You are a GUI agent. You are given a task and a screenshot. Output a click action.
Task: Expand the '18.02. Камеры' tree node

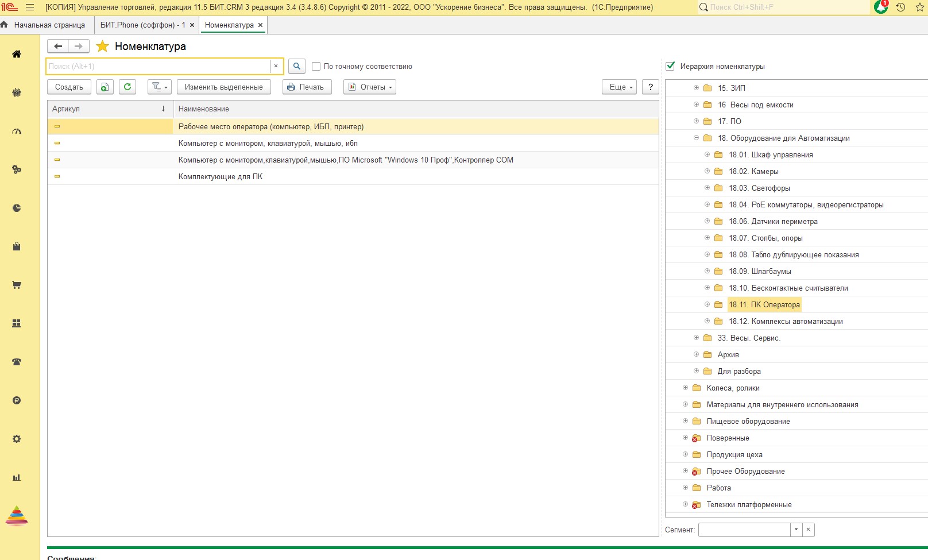[x=707, y=171]
